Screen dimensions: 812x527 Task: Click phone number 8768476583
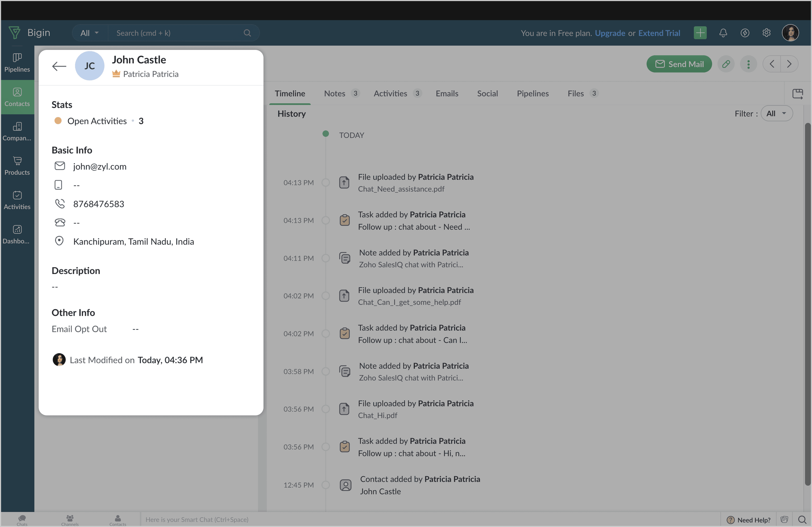click(99, 204)
